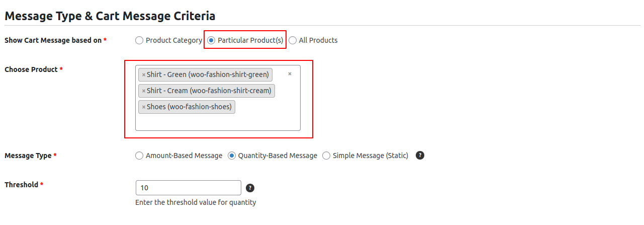
Task: Clear all selected products in Choose Product
Action: click(290, 74)
